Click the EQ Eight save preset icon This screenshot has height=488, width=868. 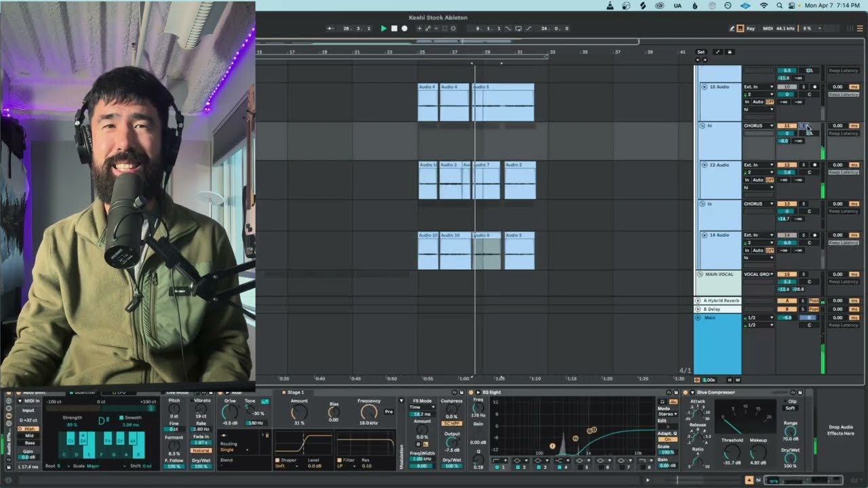click(x=675, y=392)
